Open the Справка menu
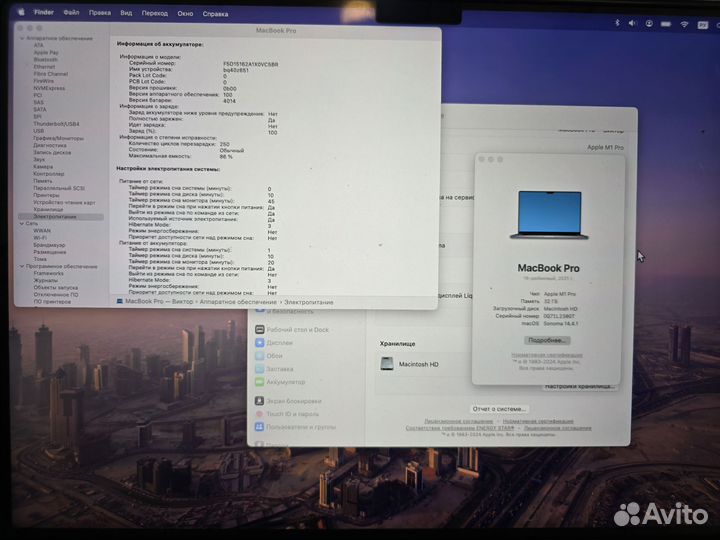The image size is (720, 540). pyautogui.click(x=215, y=14)
